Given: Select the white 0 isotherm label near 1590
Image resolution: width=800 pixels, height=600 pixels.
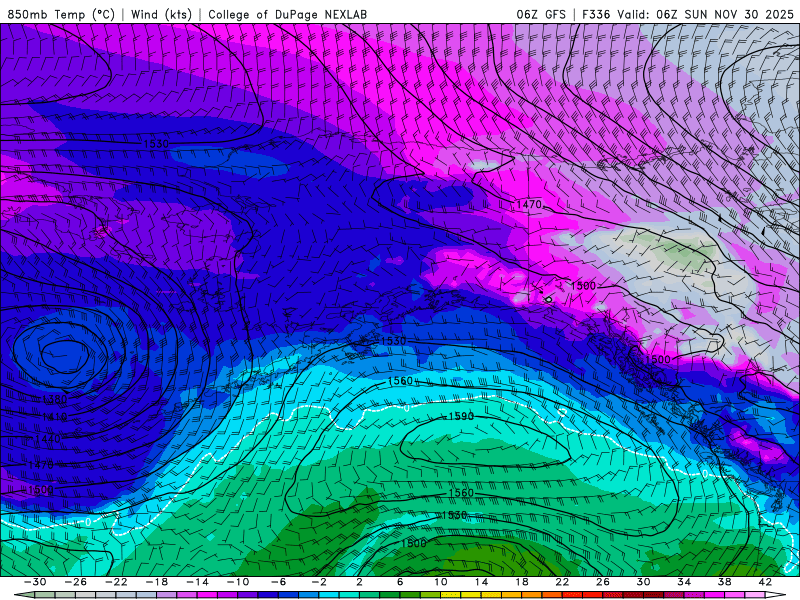Looking at the screenshot, I should [406, 408].
